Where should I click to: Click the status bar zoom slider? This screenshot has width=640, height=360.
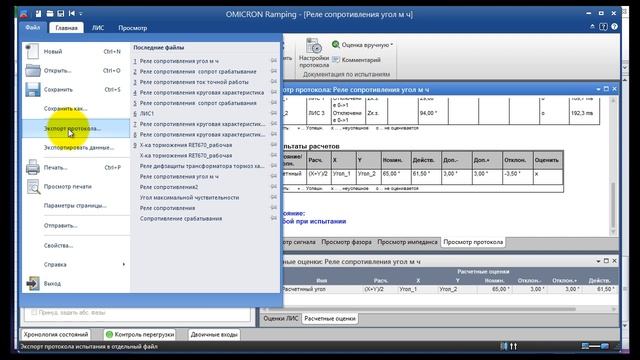(595, 346)
